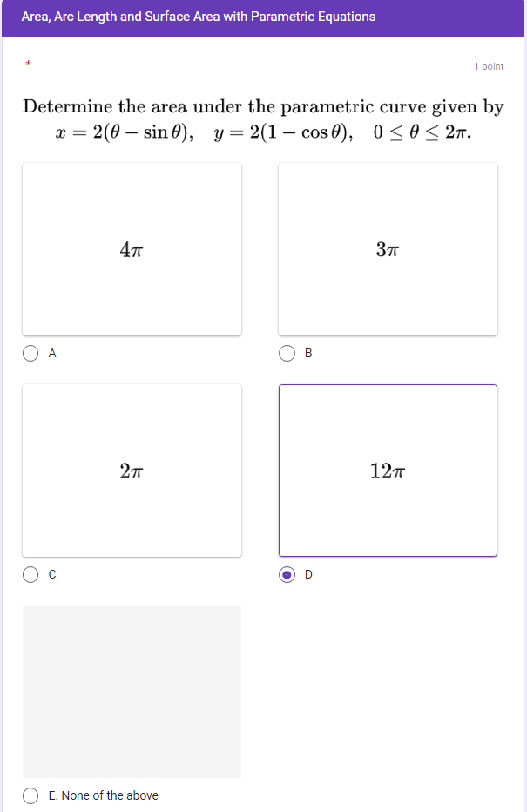Screen dimensions: 527x812
Task: Click the question text about parametric curve area
Action: click(263, 106)
